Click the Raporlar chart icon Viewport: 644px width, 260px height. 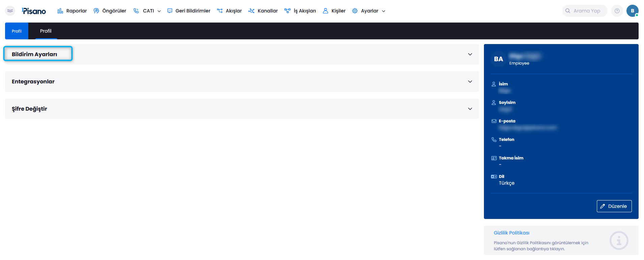pyautogui.click(x=60, y=11)
